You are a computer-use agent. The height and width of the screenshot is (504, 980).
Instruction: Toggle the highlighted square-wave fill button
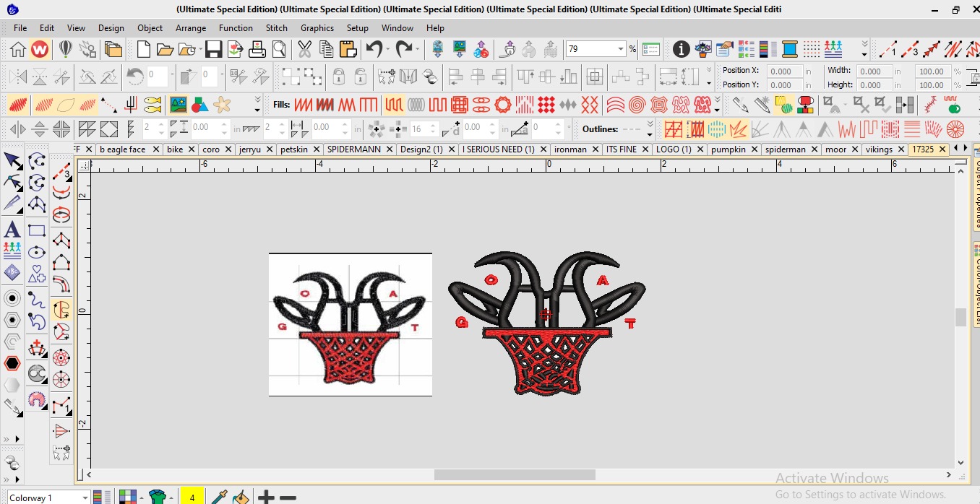click(394, 105)
